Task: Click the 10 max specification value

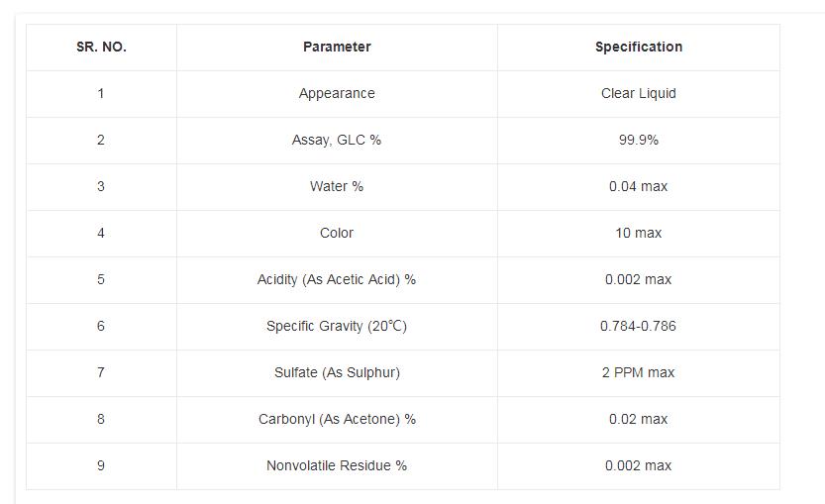Action: [638, 233]
